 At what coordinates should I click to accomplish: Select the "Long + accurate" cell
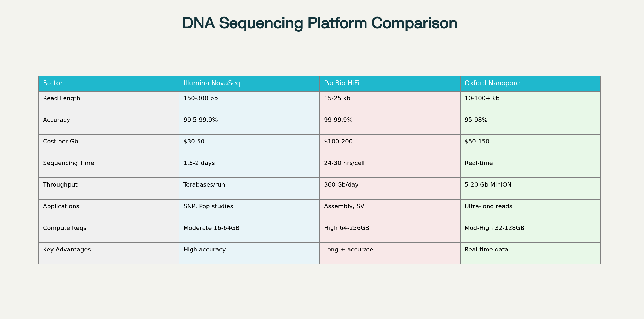348,250
